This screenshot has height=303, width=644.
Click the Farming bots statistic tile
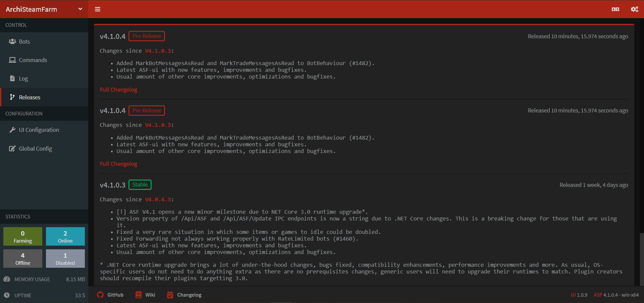[23, 237]
